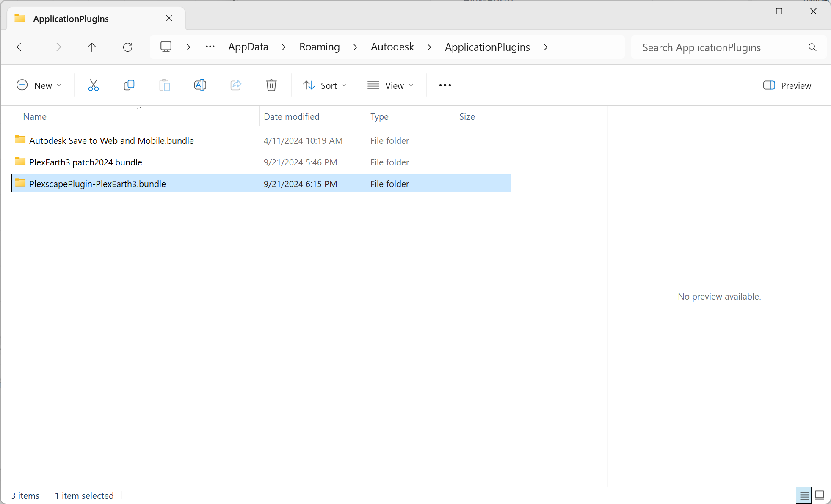Click '1 item selected' status text
This screenshot has width=831, height=504.
pos(84,496)
